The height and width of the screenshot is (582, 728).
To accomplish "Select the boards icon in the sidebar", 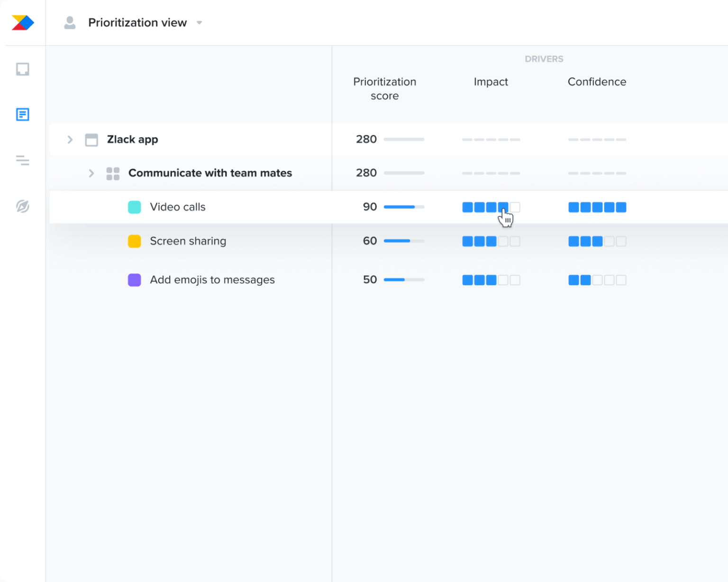I will (22, 69).
